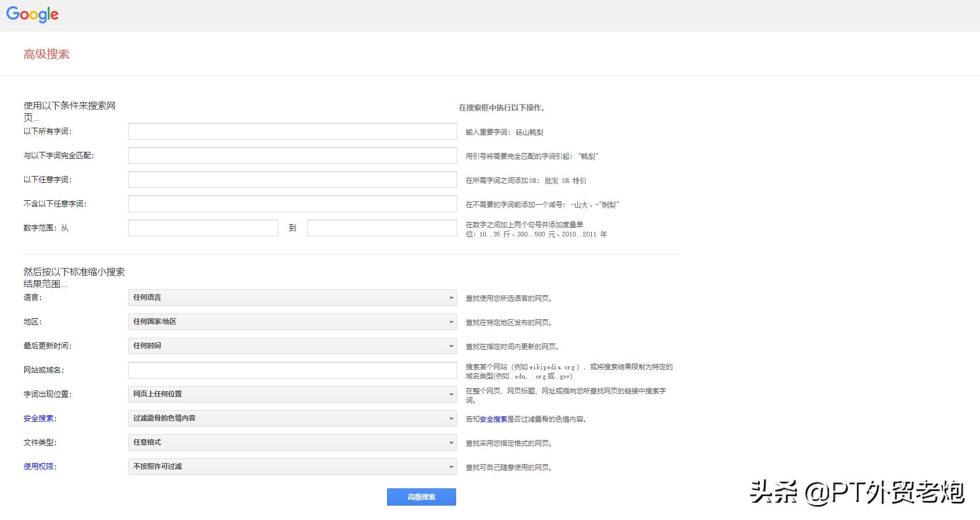Select the 不含以下任意字词 text box
The width and height of the screenshot is (980, 520).
click(x=292, y=204)
